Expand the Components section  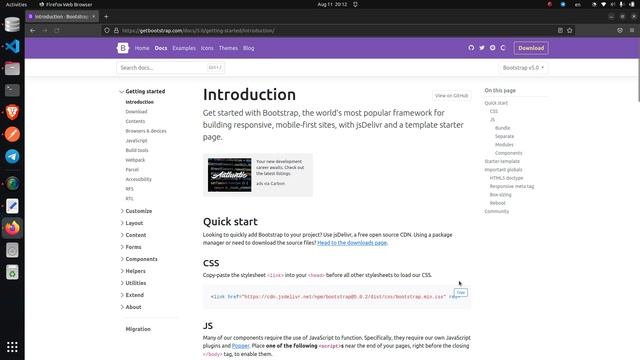pos(139,259)
